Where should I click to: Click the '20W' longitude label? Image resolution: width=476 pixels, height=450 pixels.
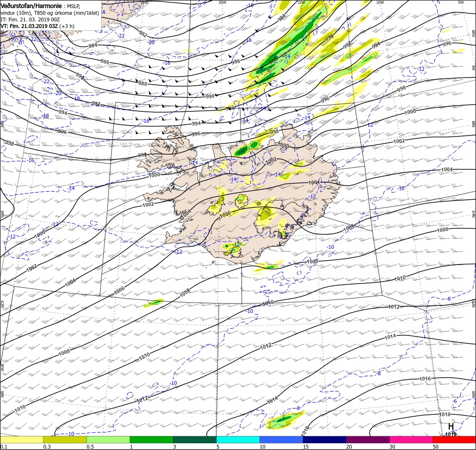[222, 2]
